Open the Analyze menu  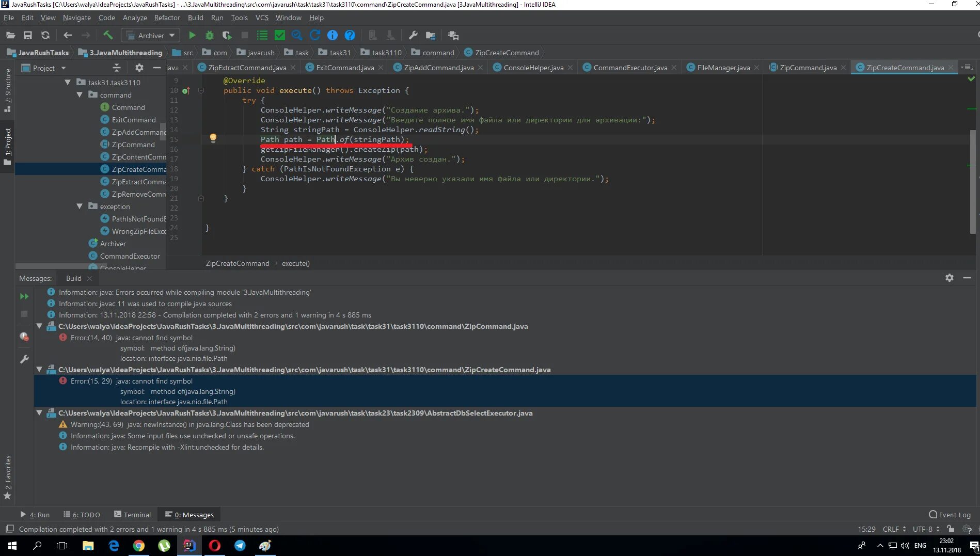point(135,18)
